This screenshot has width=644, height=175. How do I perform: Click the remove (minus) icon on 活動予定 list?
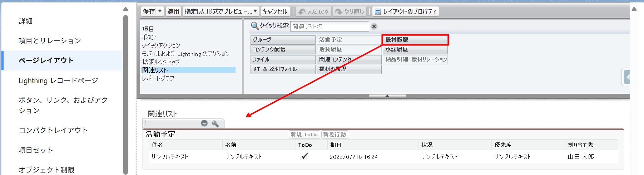[x=204, y=123]
